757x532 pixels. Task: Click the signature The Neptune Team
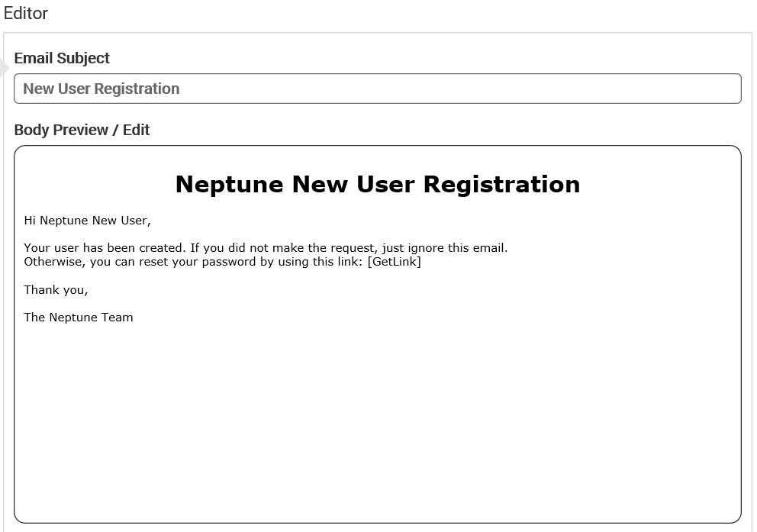tap(78, 317)
